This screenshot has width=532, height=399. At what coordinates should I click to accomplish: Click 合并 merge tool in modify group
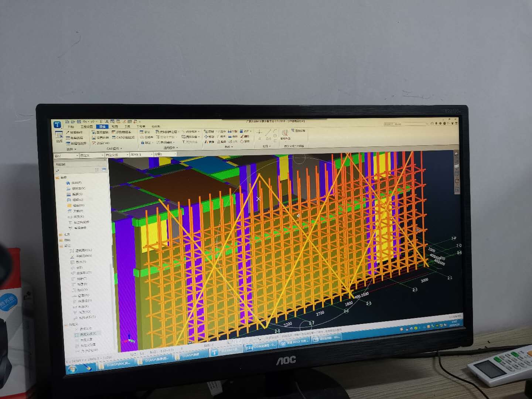(233, 136)
